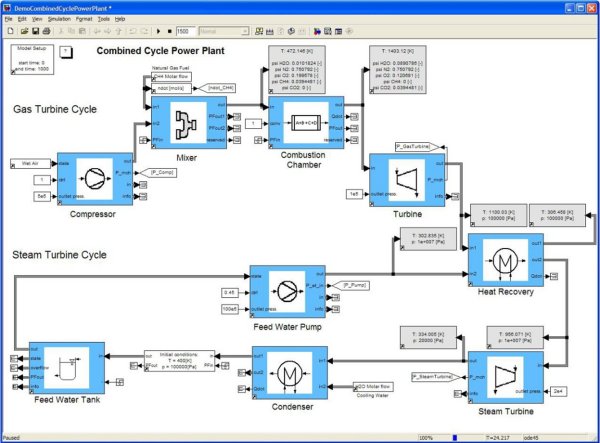Viewport: 600px width, 443px height.
Task: Click display block showing T: 1100.03 [K]
Action: (x=499, y=215)
